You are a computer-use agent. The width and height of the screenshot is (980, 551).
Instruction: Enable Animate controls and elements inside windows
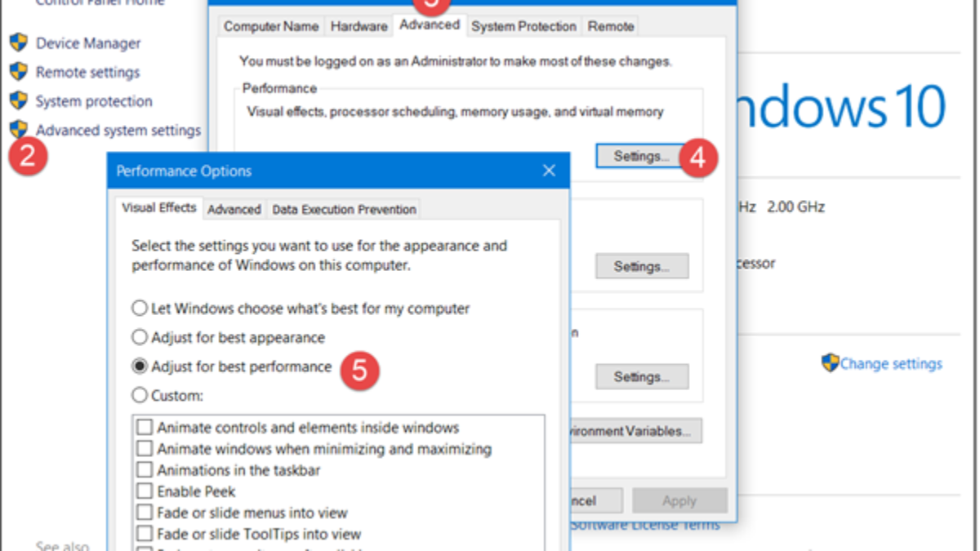[298, 427]
